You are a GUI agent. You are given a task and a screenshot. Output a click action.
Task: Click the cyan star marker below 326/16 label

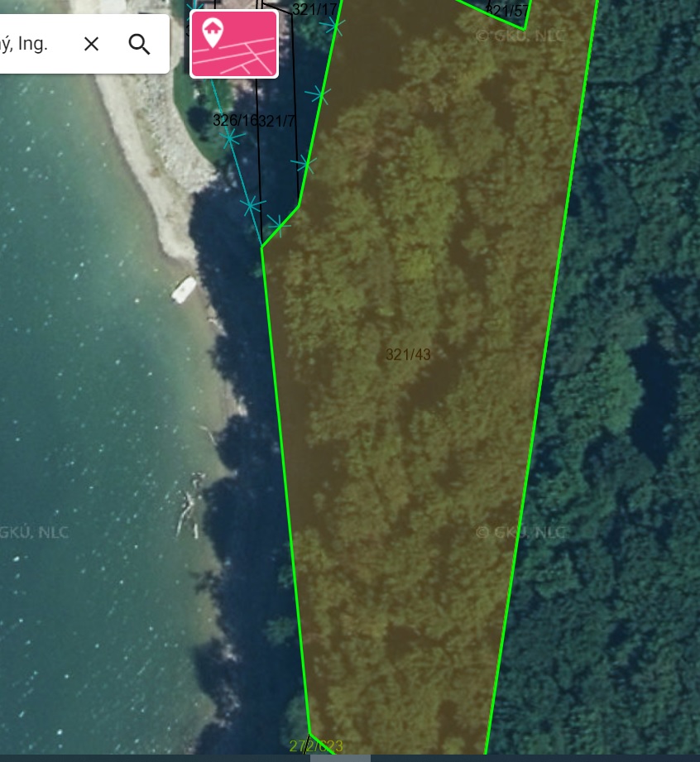pyautogui.click(x=231, y=139)
